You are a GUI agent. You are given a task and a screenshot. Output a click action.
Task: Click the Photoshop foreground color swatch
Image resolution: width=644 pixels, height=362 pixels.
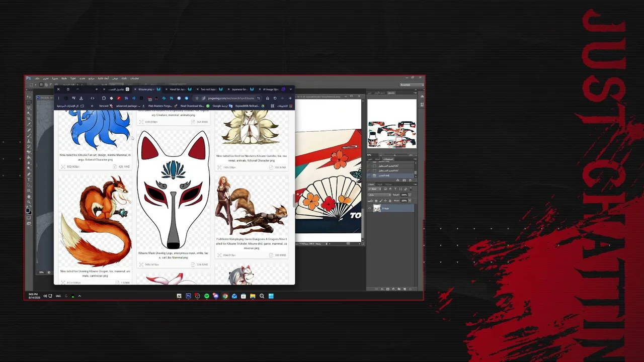pos(28,211)
